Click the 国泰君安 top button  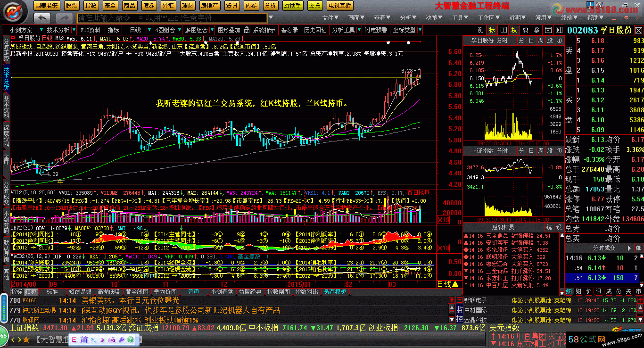[x=47, y=6]
